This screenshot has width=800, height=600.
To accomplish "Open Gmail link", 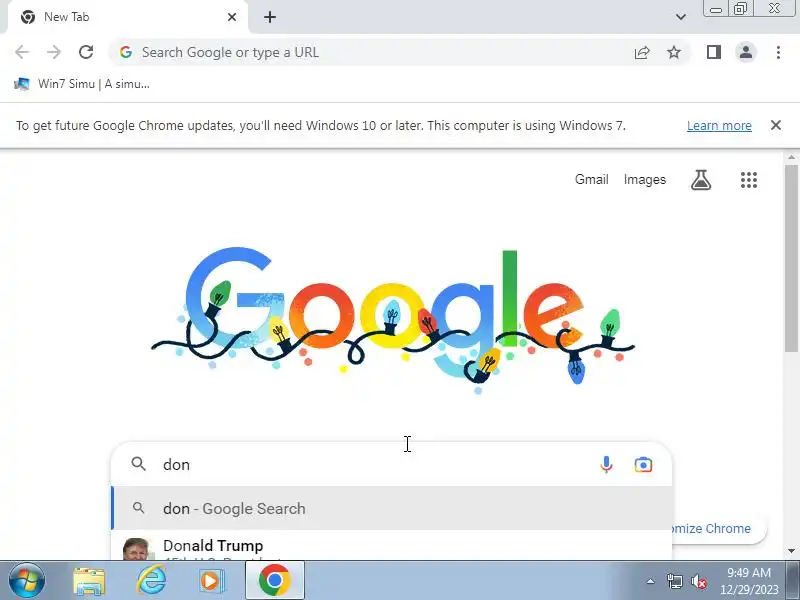I will pos(591,180).
